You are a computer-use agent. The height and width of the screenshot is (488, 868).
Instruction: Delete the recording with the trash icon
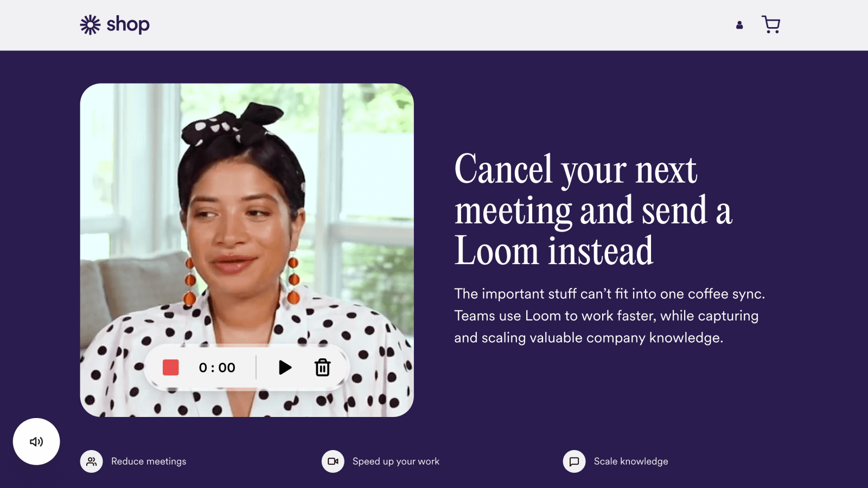tap(323, 368)
